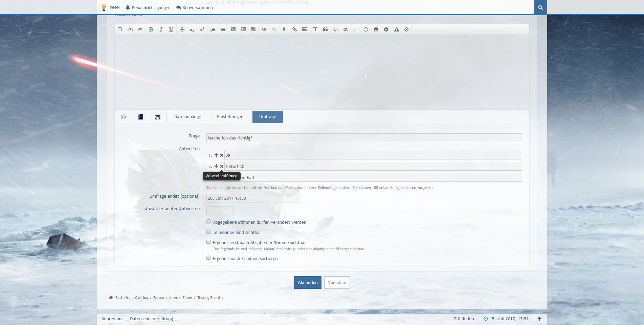Open the Impressum link
Viewport: 644px width, 325px height.
coord(112,319)
